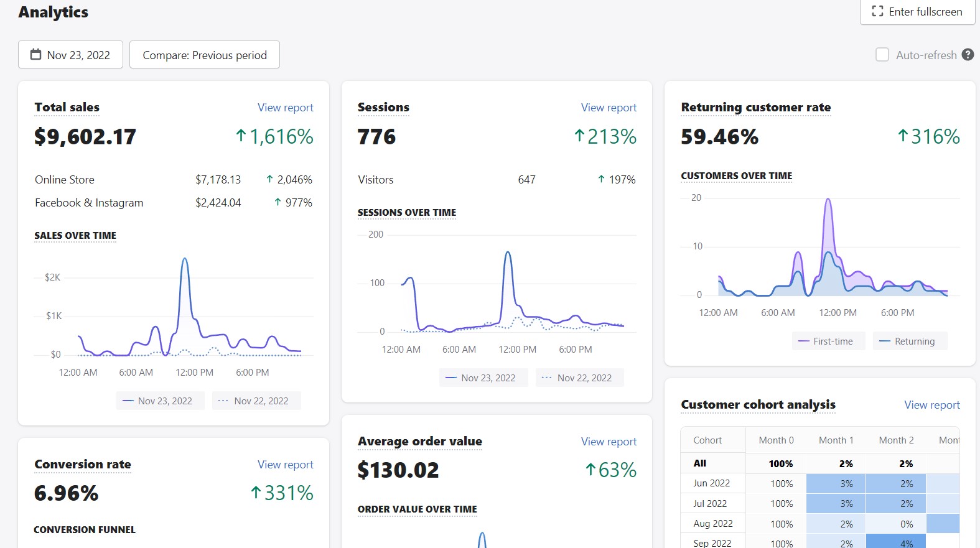Open View report for Sessions
Viewport: 980px width, 548px height.
(609, 108)
